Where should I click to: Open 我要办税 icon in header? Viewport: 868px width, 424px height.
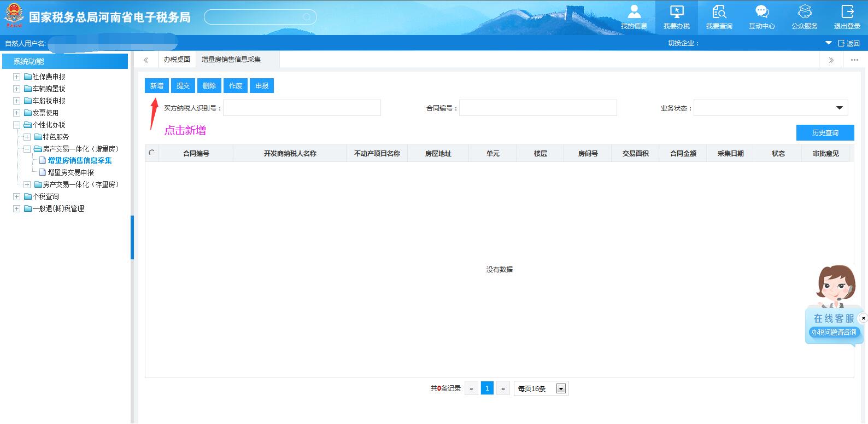[677, 17]
